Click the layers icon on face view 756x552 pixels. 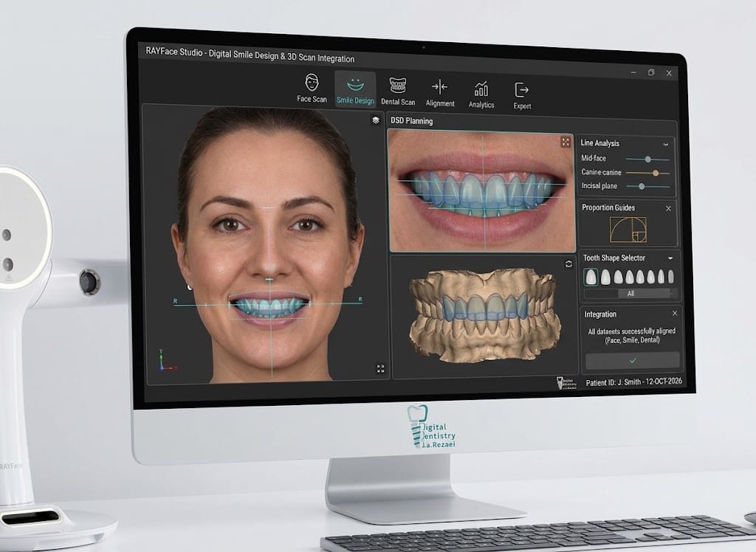376,120
